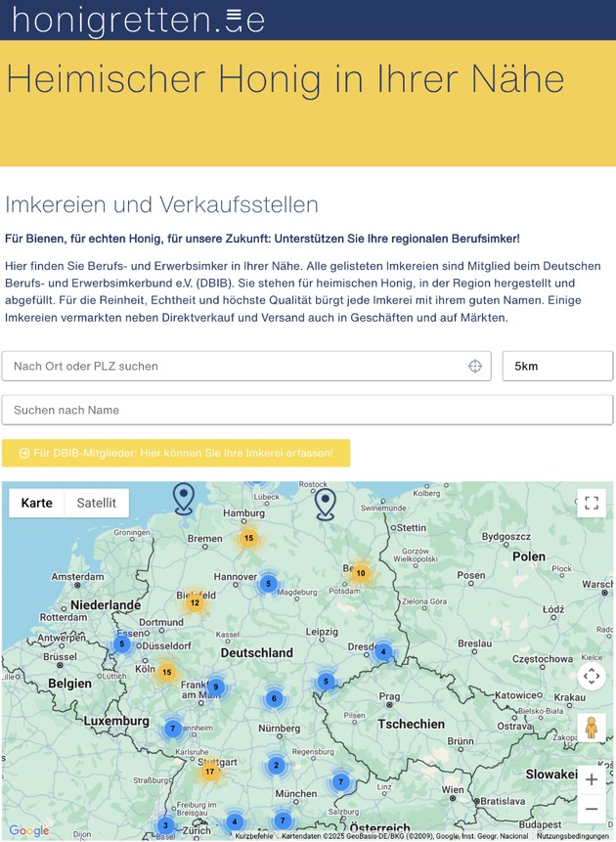Switch map to Satellit view
616x842 pixels.
pyautogui.click(x=96, y=504)
